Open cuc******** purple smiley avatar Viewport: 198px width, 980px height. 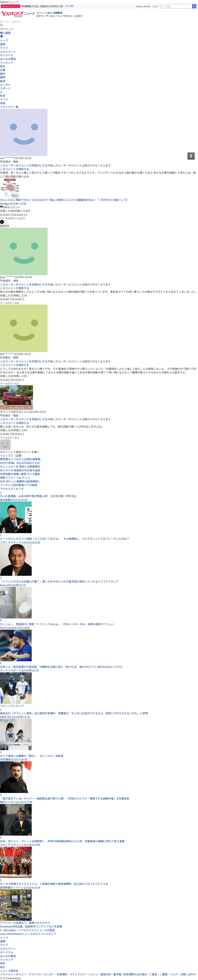pyautogui.click(x=24, y=132)
